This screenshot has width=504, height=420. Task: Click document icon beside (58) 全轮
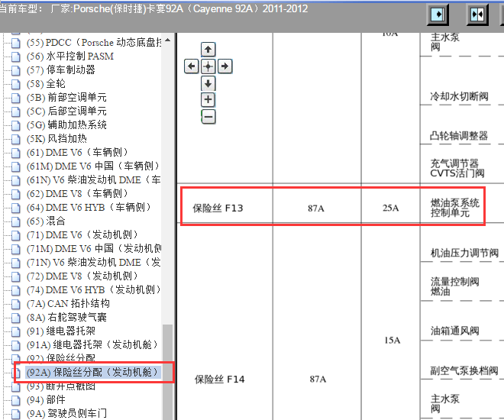click(15, 84)
